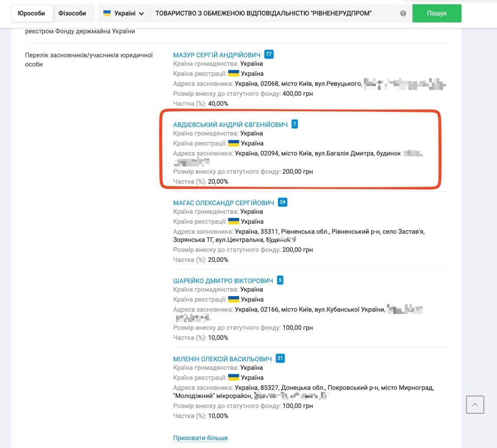Click the search field with company name

pyautogui.click(x=272, y=13)
